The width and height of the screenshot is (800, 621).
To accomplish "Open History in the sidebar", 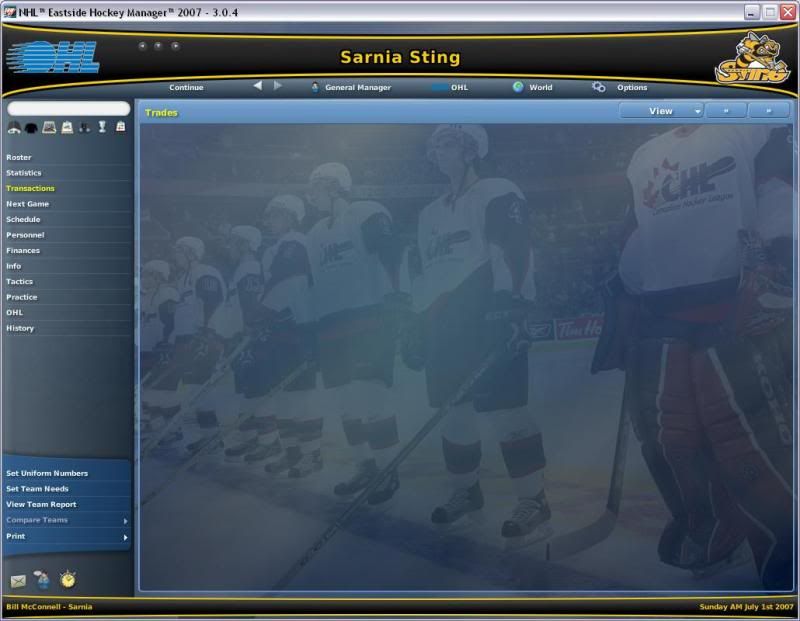I will [20, 328].
